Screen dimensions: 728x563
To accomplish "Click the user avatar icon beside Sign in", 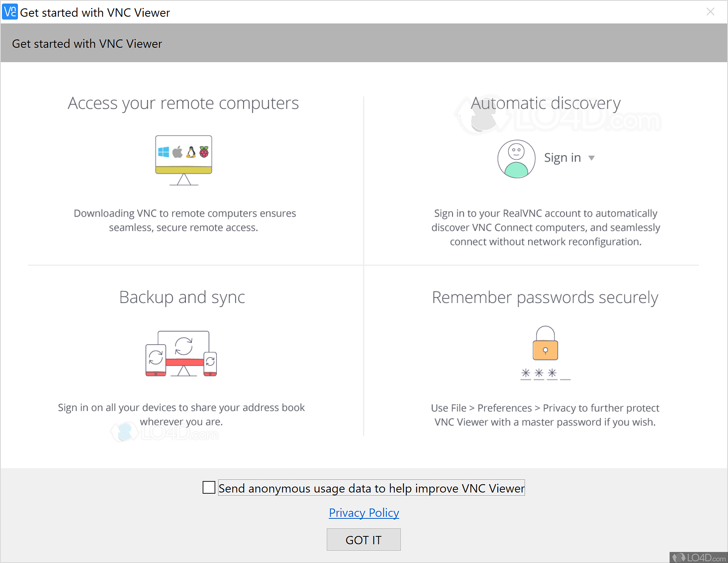I will [x=516, y=158].
